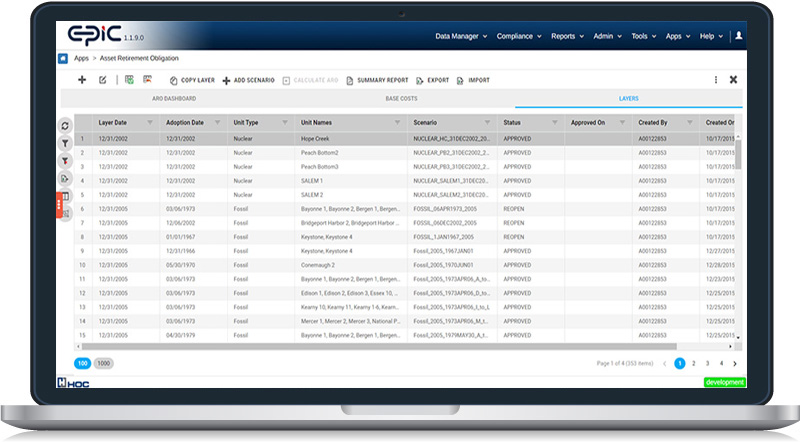Image resolution: width=800 pixels, height=442 pixels.
Task: Click the Import file icon
Action: pos(460,81)
